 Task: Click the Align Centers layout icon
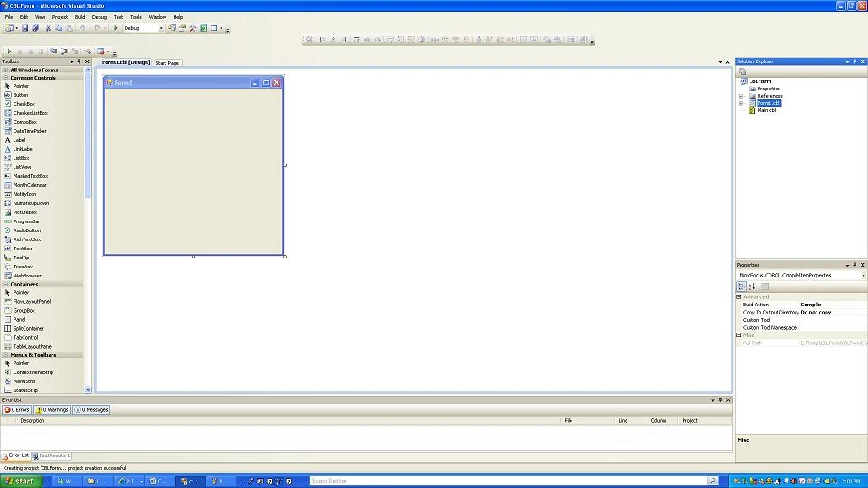click(334, 40)
